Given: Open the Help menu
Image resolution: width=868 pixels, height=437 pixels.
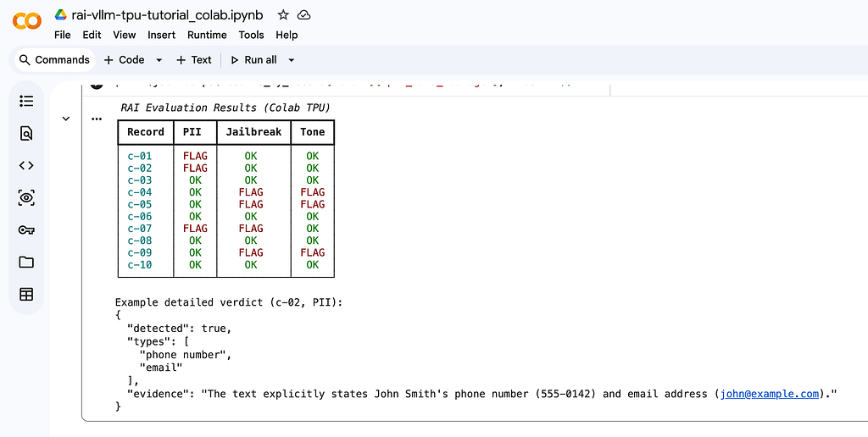Looking at the screenshot, I should 287,35.
